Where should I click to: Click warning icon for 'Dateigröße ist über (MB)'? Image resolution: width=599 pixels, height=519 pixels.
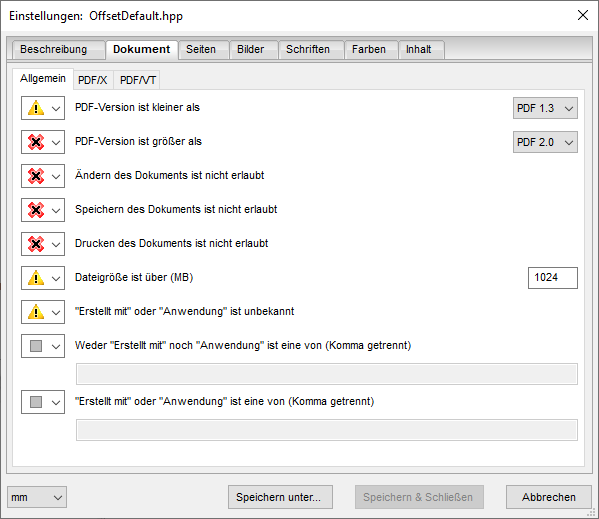tap(36, 278)
